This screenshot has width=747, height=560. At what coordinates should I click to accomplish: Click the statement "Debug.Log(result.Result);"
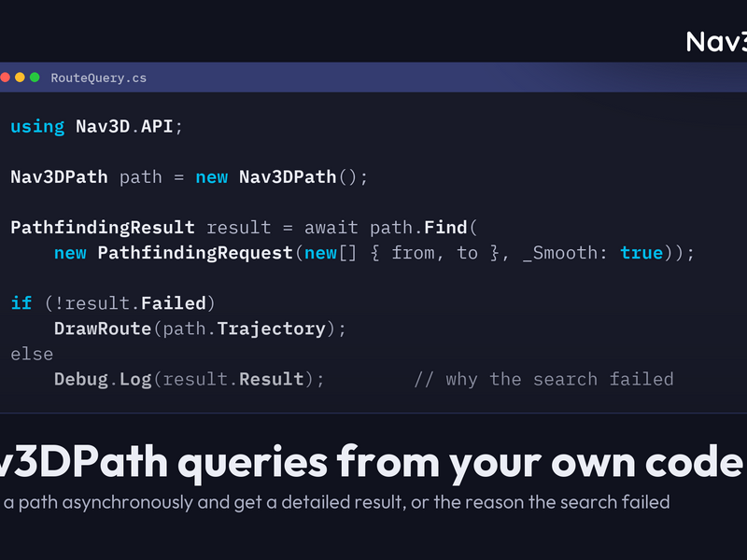[x=190, y=380]
